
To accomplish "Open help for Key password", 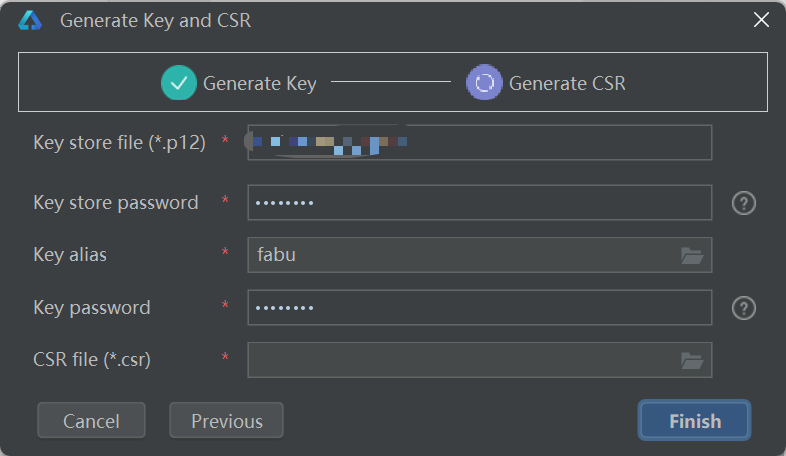I will click(743, 308).
